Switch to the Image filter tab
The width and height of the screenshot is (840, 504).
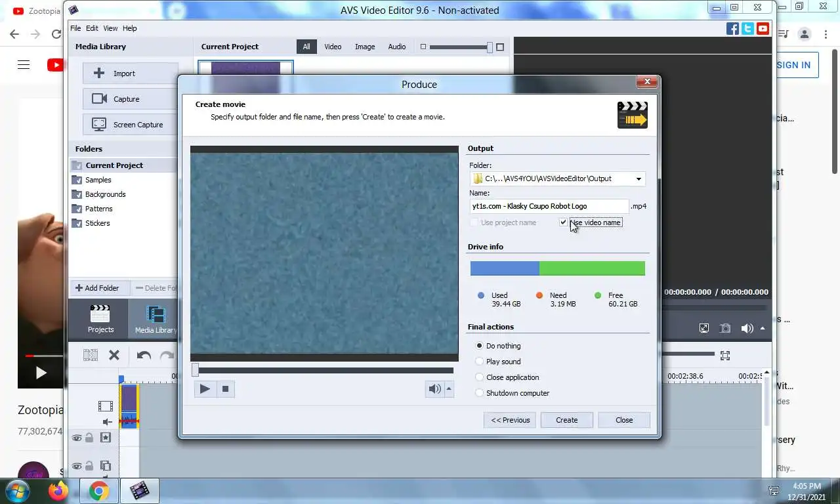(x=365, y=47)
